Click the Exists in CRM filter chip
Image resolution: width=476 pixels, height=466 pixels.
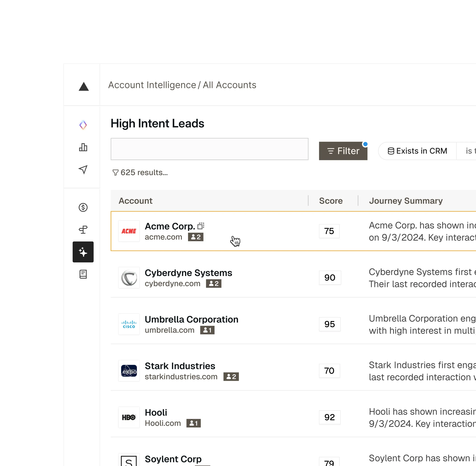coord(417,151)
